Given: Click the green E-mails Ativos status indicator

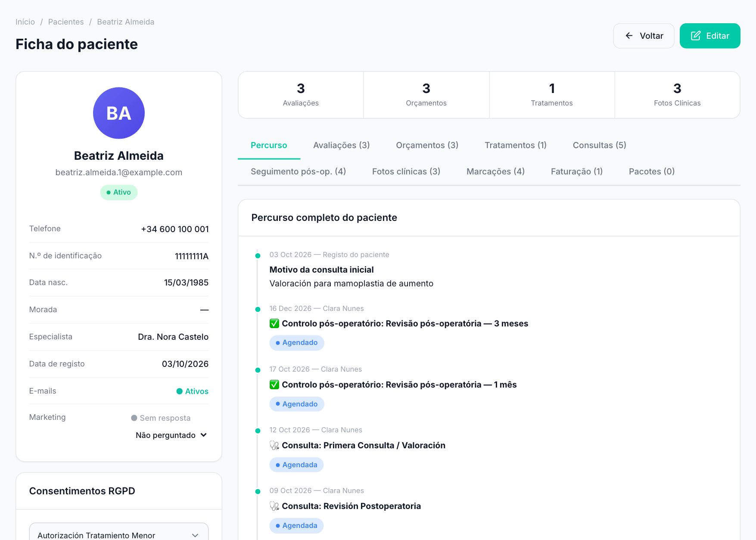Looking at the screenshot, I should click(x=193, y=391).
